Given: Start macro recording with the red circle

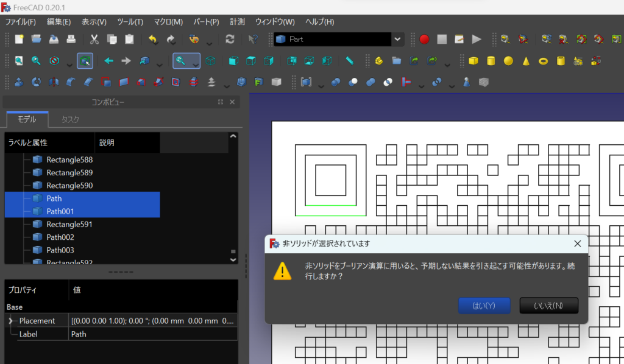Looking at the screenshot, I should pyautogui.click(x=424, y=40).
